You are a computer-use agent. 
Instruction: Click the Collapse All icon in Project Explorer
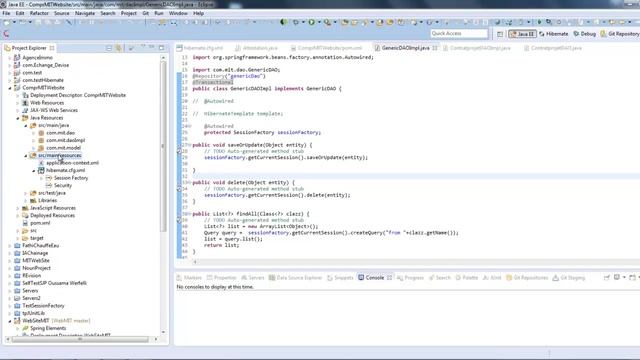tap(109, 48)
